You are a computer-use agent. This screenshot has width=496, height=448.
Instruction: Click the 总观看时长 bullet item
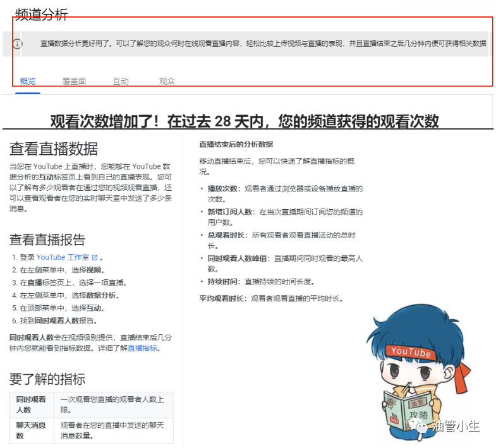(279, 240)
